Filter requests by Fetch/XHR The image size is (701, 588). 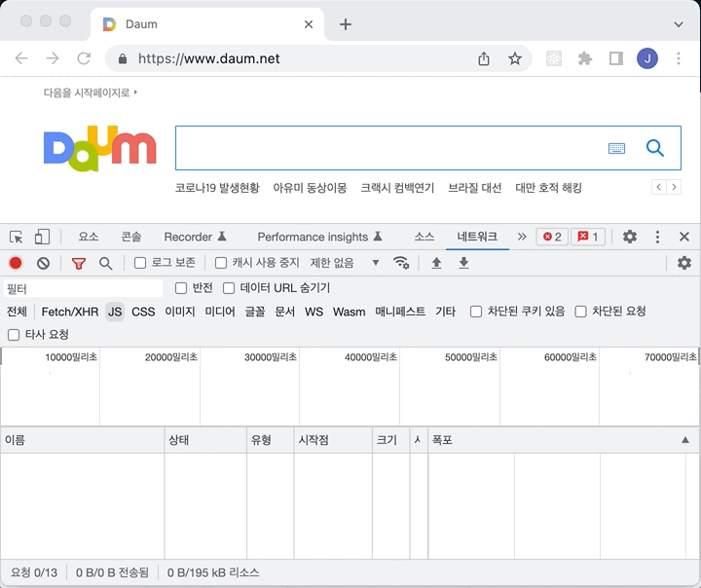tap(70, 312)
